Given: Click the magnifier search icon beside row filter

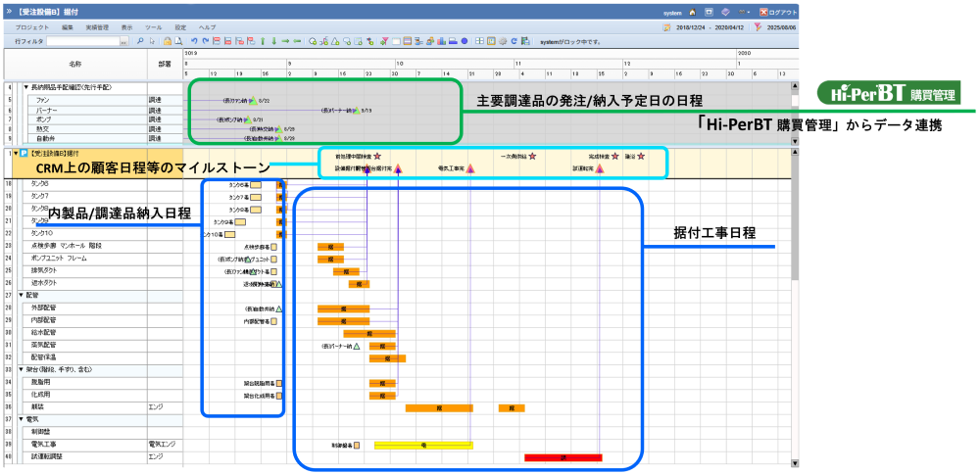Looking at the screenshot, I should pyautogui.click(x=140, y=42).
